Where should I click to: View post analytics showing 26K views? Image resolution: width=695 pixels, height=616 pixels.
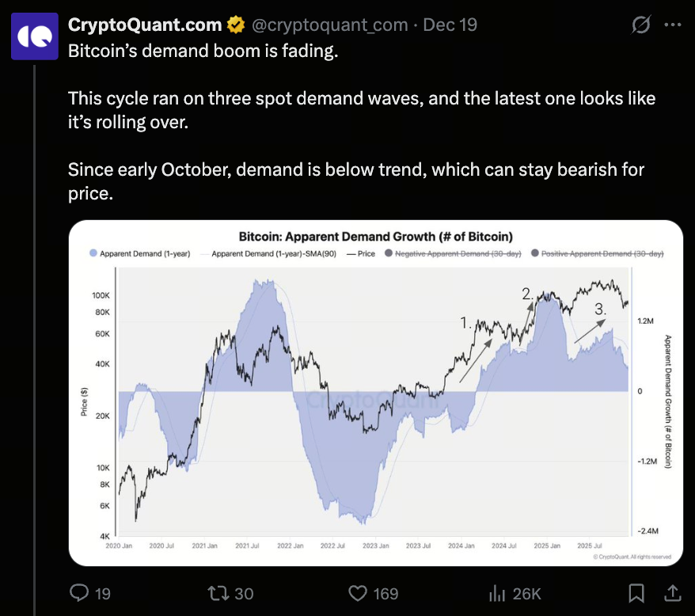coord(498,593)
